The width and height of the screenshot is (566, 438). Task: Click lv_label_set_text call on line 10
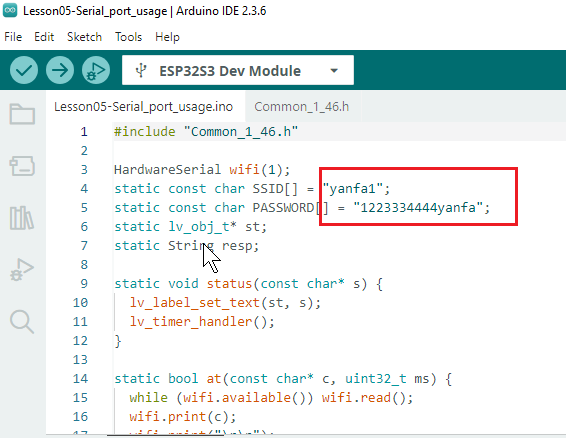coord(195,303)
